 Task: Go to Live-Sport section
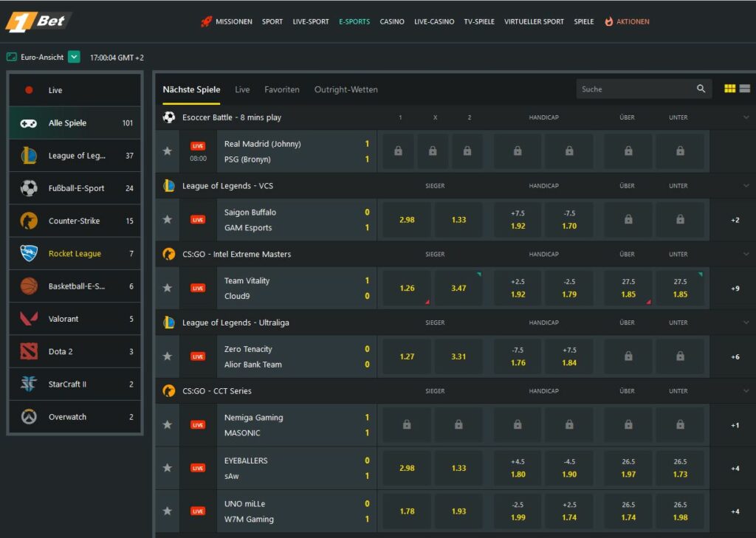click(x=311, y=21)
